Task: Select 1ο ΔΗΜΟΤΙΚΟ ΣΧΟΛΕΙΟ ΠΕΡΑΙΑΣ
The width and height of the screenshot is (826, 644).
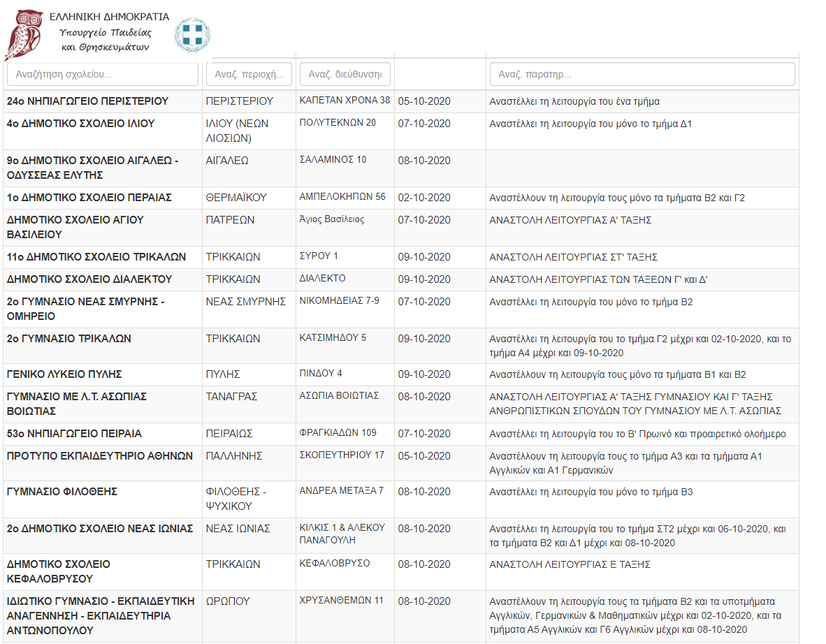Action: (89, 198)
